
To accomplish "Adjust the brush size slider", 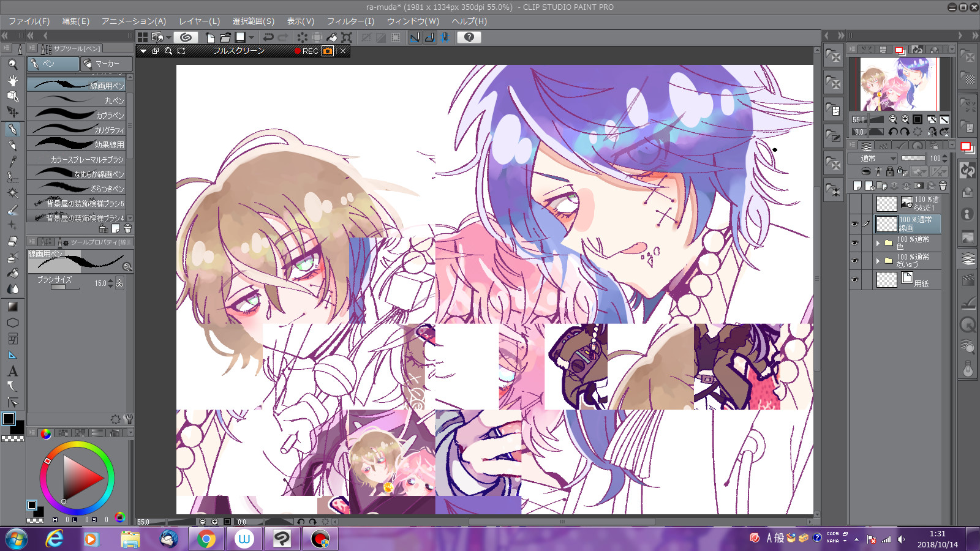I will (65, 287).
